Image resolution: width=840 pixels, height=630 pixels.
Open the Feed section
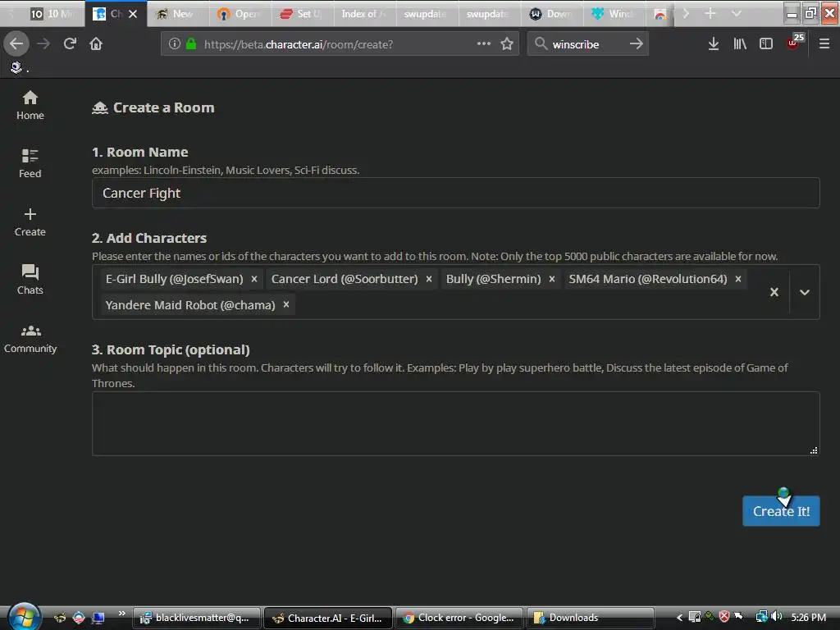click(x=30, y=163)
